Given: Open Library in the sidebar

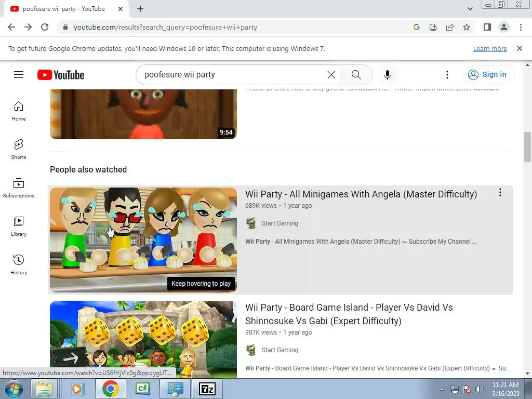Looking at the screenshot, I should 19,227.
